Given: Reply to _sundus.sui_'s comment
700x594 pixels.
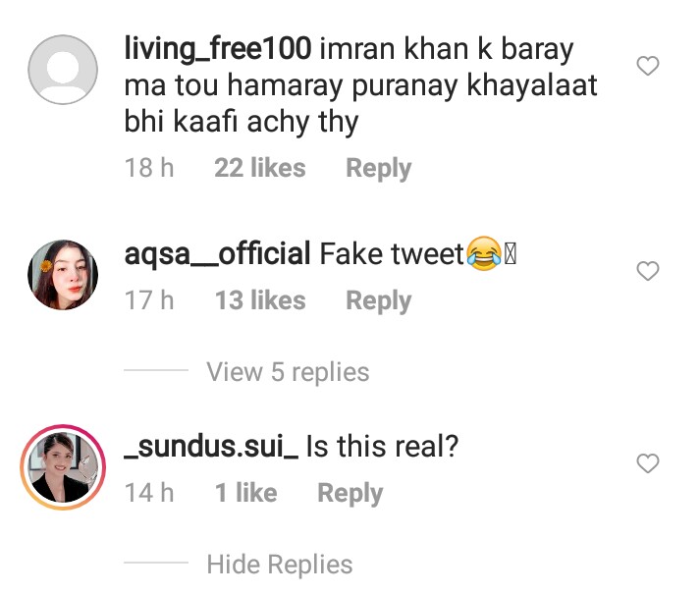Looking at the screenshot, I should tap(350, 493).
